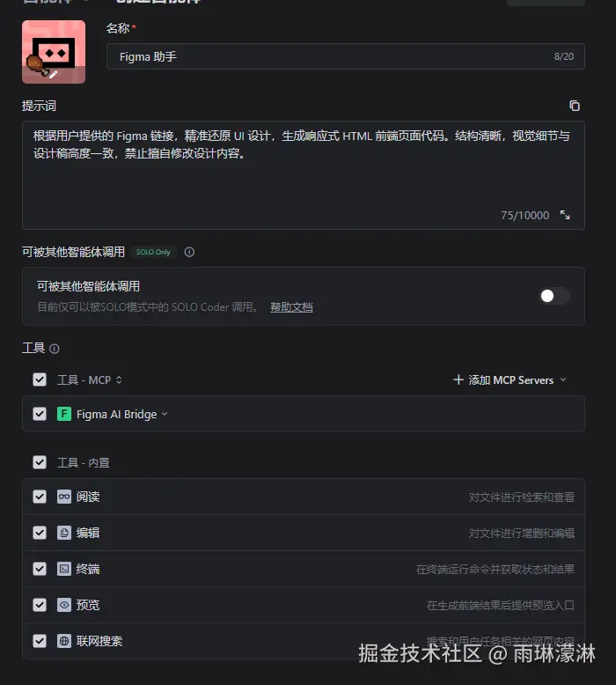616x685 pixels.
Task: Click the text 对文件进行检索和查看
Action: (x=521, y=497)
